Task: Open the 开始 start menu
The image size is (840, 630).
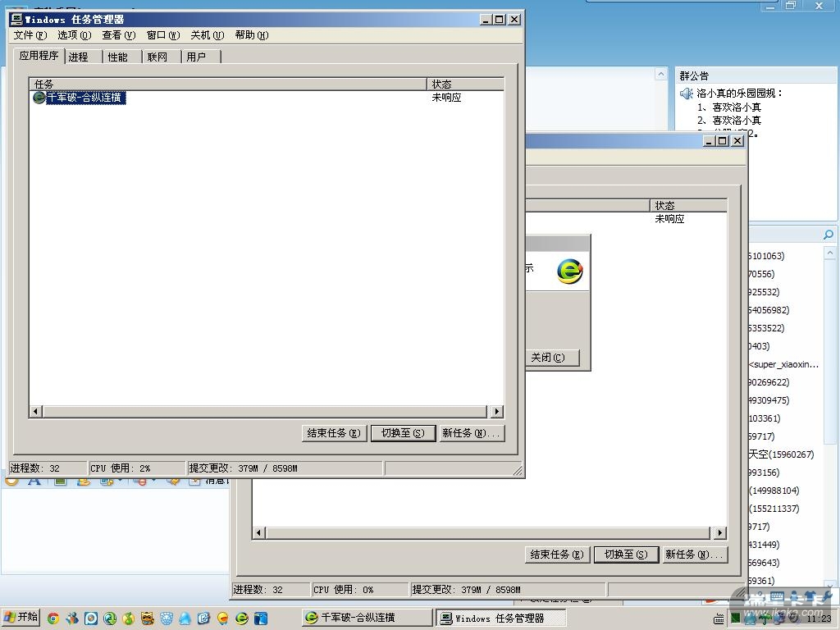Action: [21, 617]
